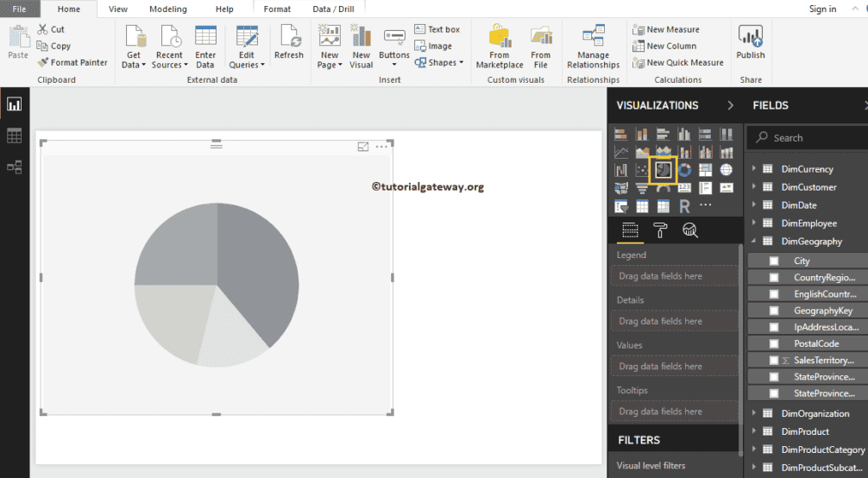This screenshot has width=868, height=478.
Task: Tick the PostalCode field checkbox
Action: pos(774,343)
